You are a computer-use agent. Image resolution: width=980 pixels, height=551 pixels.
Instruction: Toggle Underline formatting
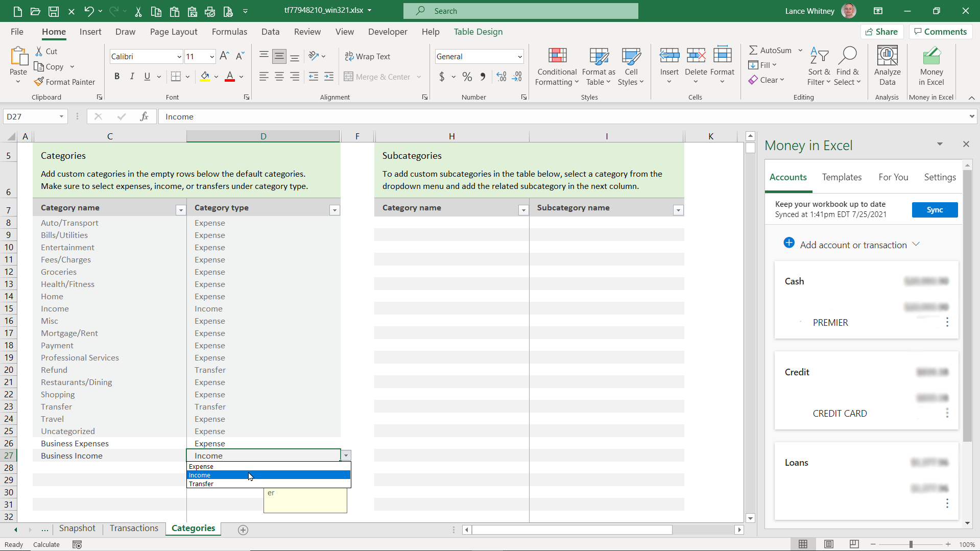[147, 77]
